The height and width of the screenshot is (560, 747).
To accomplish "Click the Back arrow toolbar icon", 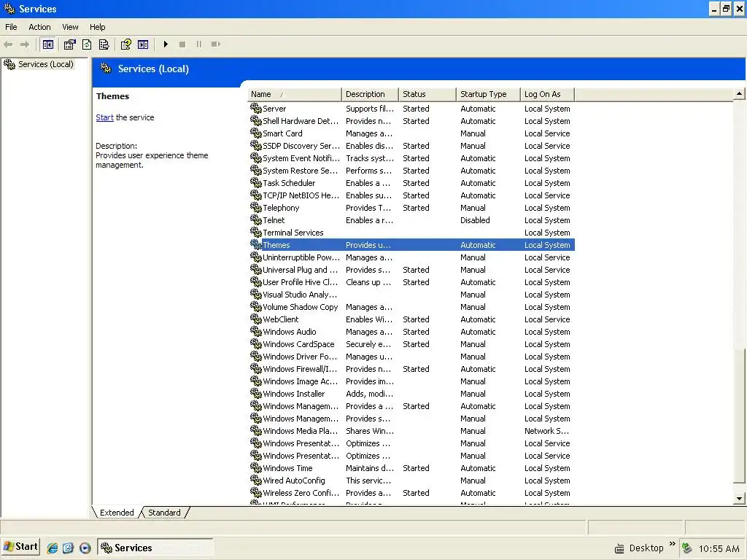I will coord(8,44).
